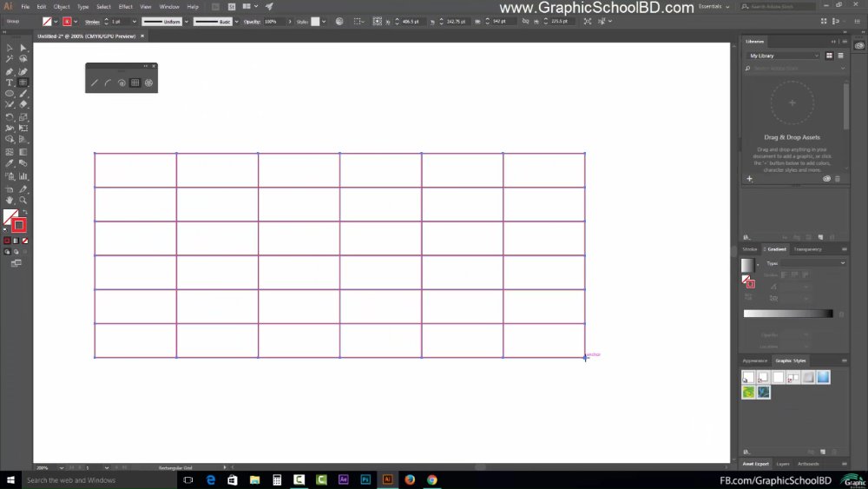Add content with Libraries plus button
Image resolution: width=868 pixels, height=489 pixels.
click(x=750, y=179)
